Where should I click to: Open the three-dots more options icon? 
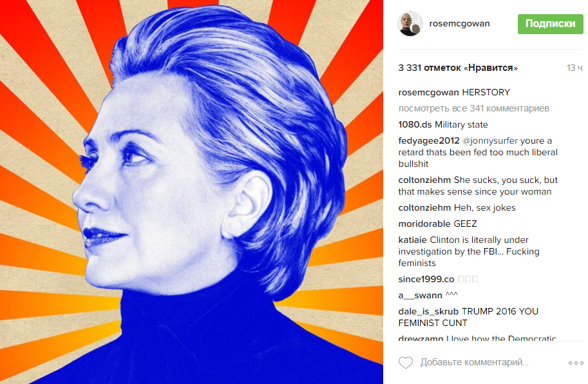tap(576, 363)
